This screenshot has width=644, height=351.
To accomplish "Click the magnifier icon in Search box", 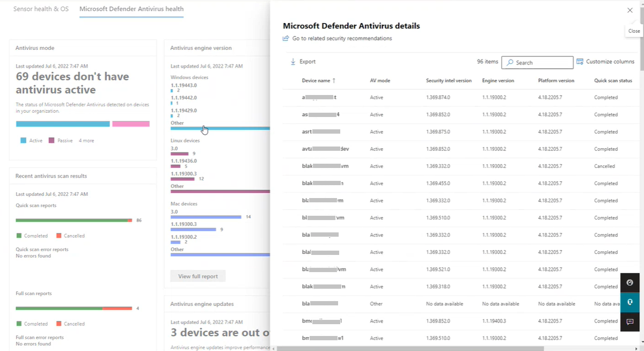I will point(510,63).
